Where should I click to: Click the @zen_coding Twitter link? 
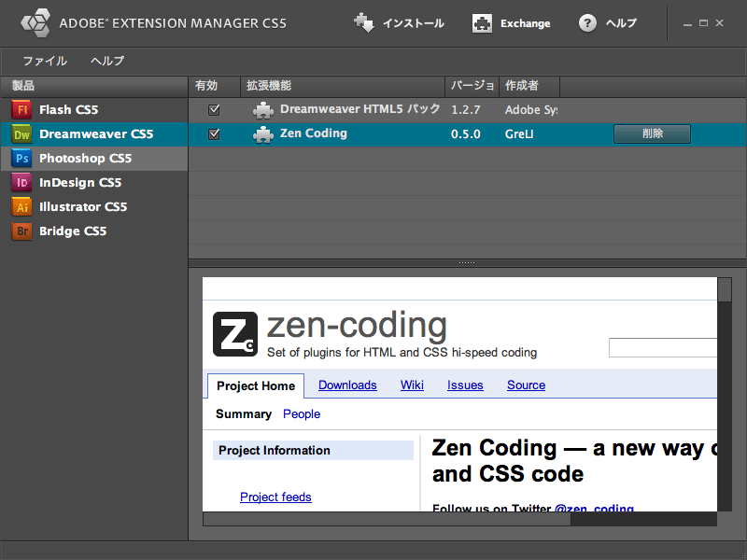coord(594,508)
